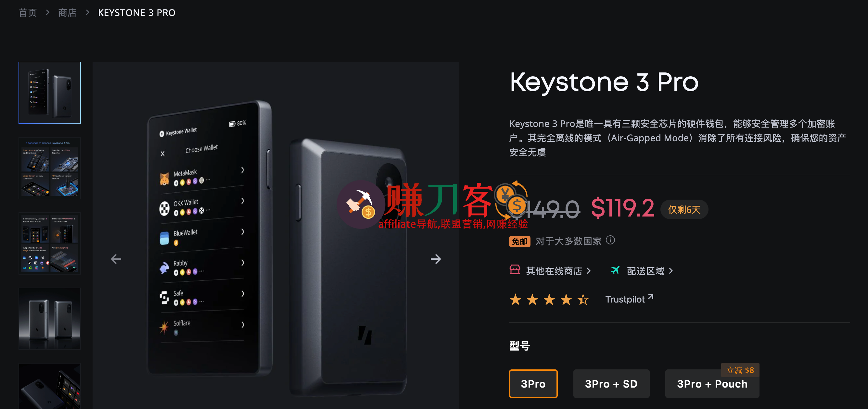The image size is (868, 409).
Task: Click the previous image arrow in gallery
Action: pos(116,259)
